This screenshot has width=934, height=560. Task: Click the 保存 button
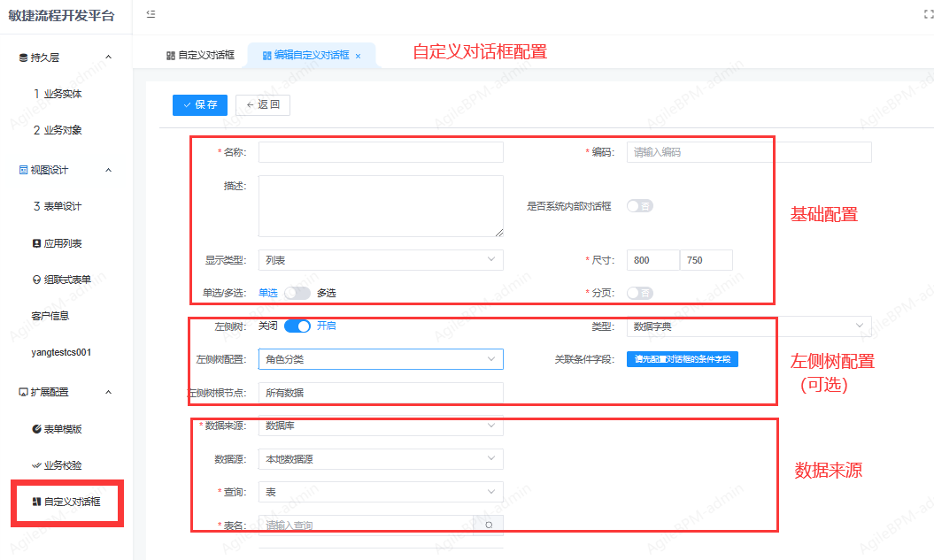click(200, 104)
